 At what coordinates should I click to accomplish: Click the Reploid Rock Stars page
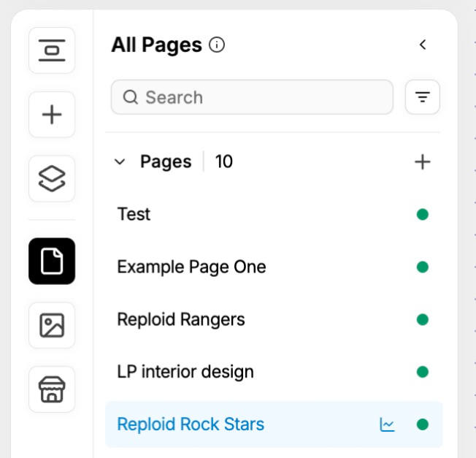(191, 424)
